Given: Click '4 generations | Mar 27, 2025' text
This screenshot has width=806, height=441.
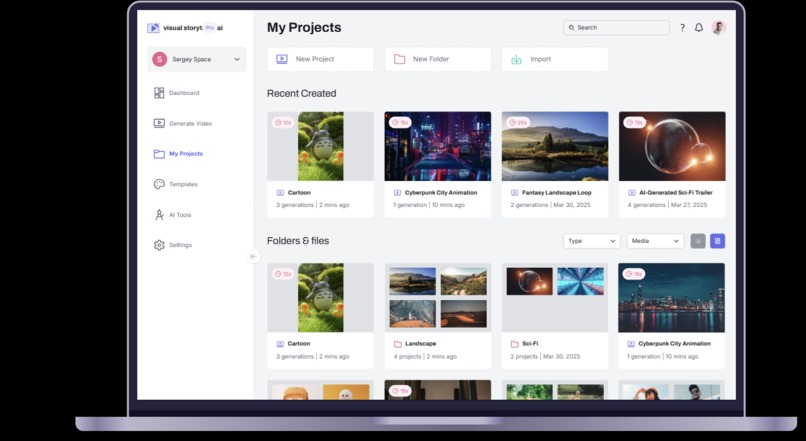Looking at the screenshot, I should (x=667, y=205).
